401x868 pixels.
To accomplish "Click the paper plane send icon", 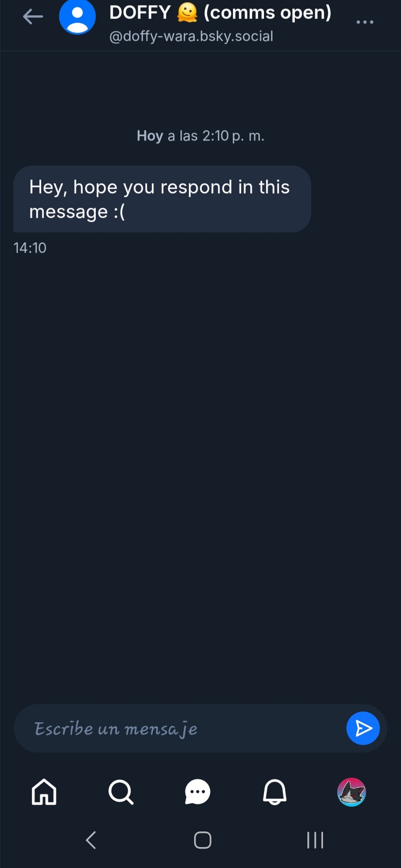I will click(x=363, y=728).
